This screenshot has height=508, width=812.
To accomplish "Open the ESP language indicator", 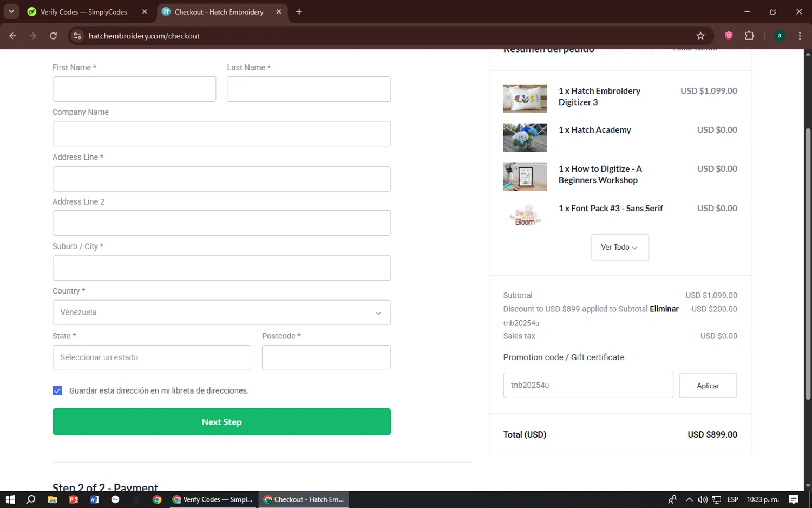I will point(733,499).
